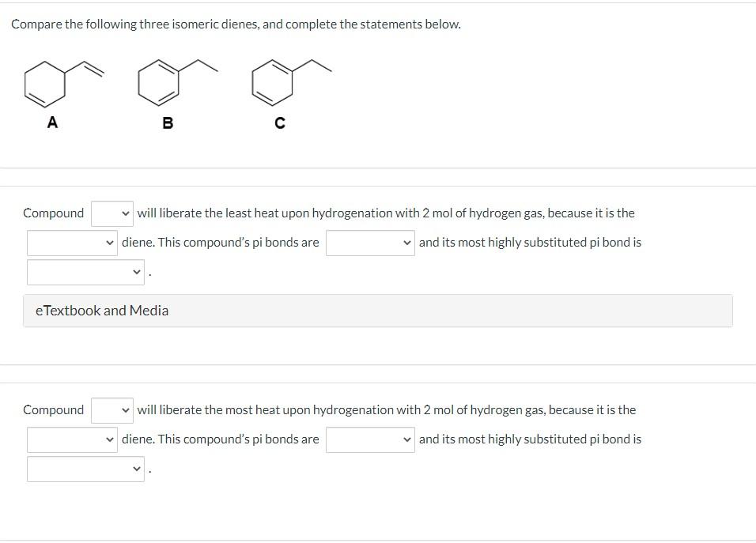Image resolution: width=756 pixels, height=543 pixels.
Task: Click the bold label C under the diene
Action: click(x=279, y=123)
